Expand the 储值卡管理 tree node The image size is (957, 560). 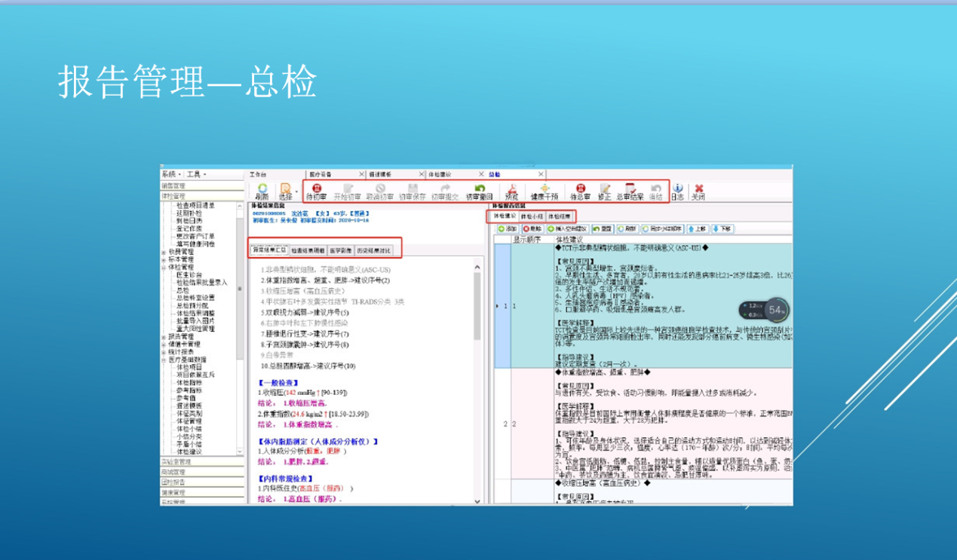[x=164, y=344]
